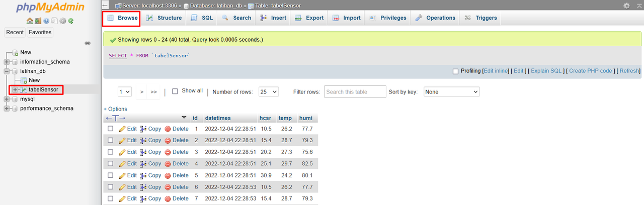Open the Number of rows dropdown
Screen dimensions: 644x205
point(269,92)
